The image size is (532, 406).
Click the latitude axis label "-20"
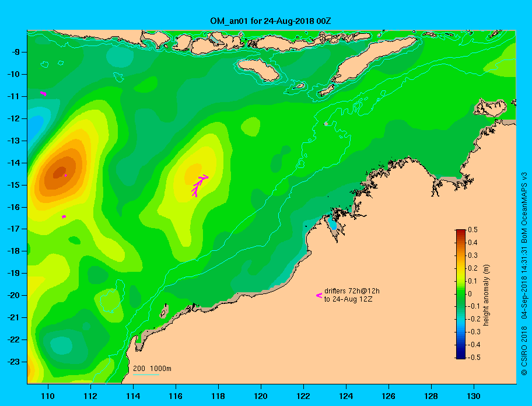click(13, 295)
